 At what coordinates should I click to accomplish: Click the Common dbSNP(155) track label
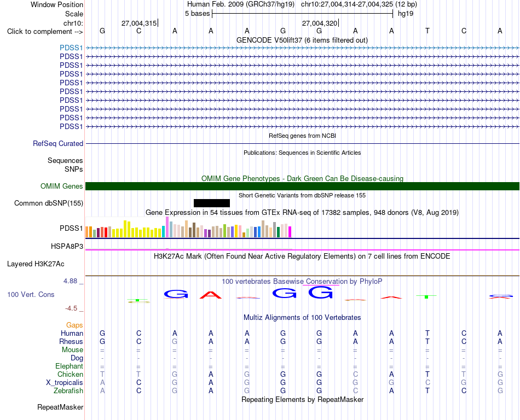tap(48, 203)
